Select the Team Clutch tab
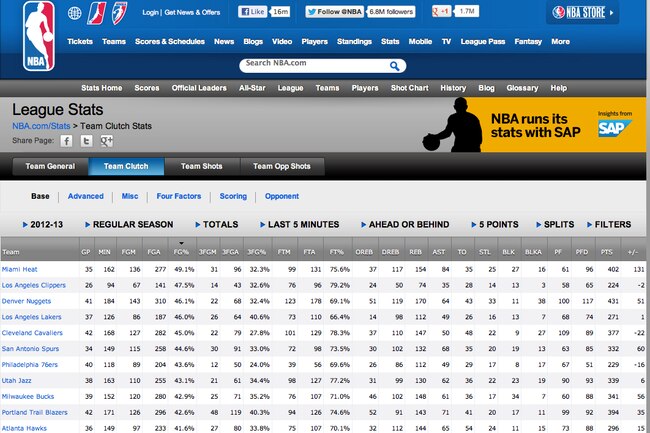650x433 pixels. [126, 166]
